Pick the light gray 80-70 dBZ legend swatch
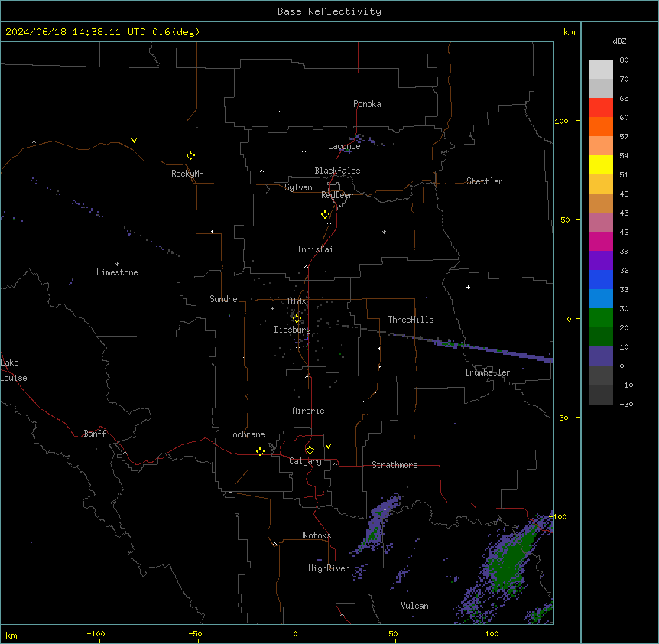This screenshot has height=644, width=659. [601, 70]
